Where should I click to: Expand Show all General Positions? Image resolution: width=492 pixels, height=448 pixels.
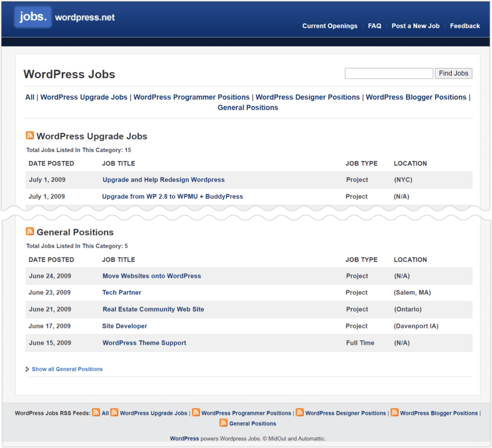pyautogui.click(x=67, y=369)
